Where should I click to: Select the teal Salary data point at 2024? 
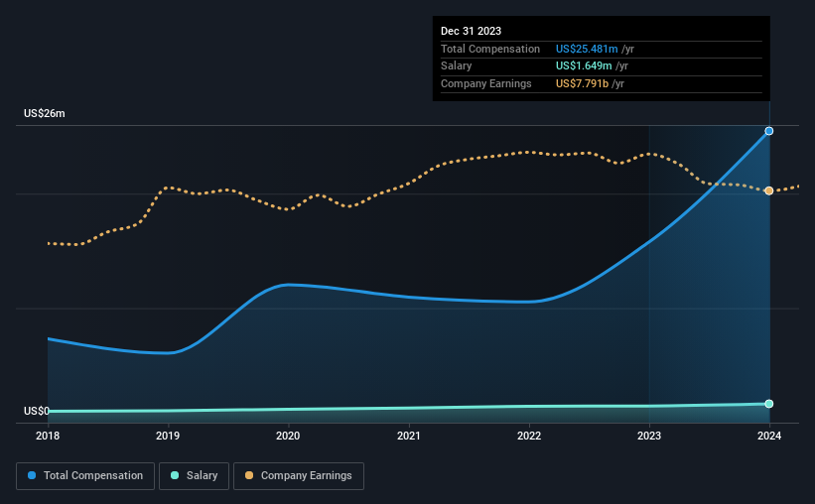(x=769, y=404)
